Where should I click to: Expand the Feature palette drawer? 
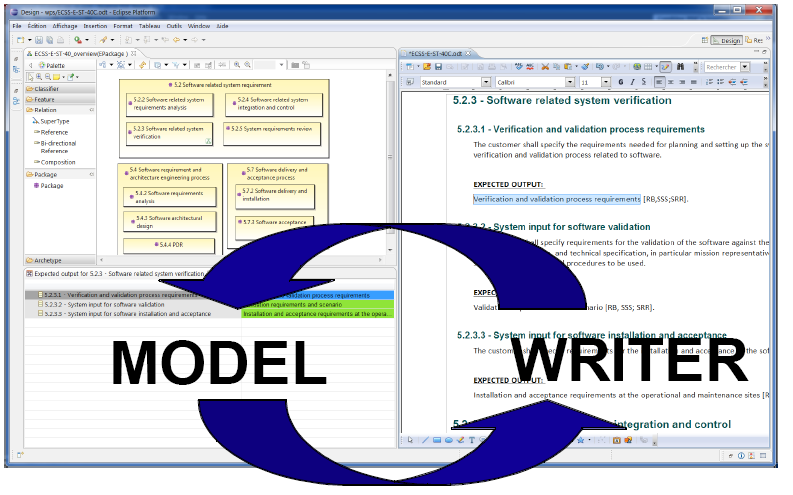(60, 100)
